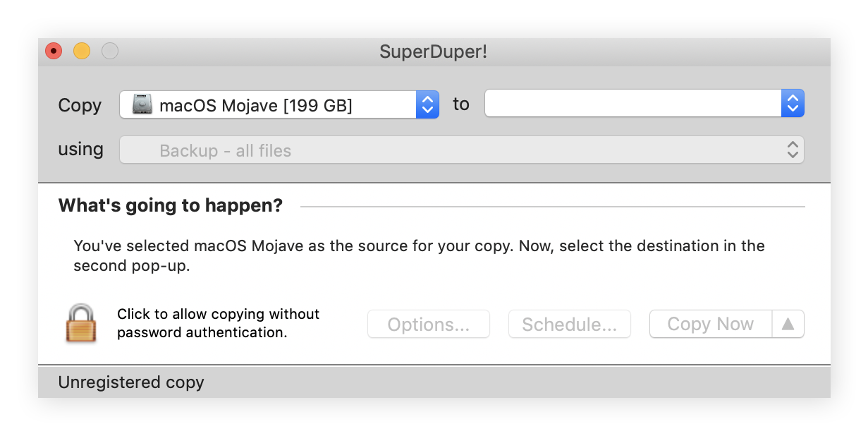The image size is (868, 436).
Task: Click the triangle arrow beside Copy Now
Action: tap(788, 325)
